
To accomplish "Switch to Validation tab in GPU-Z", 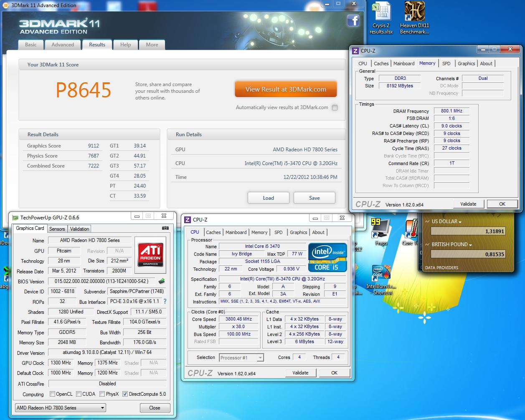I will [x=79, y=229].
